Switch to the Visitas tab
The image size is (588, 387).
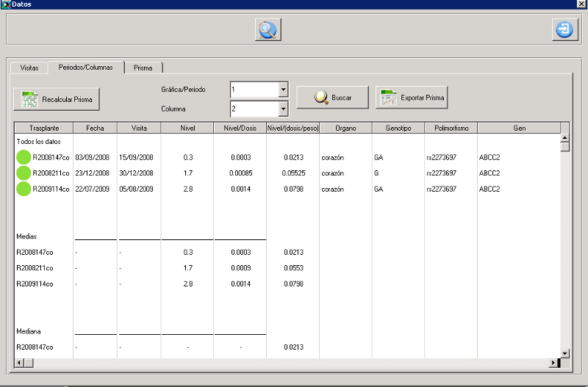point(29,68)
